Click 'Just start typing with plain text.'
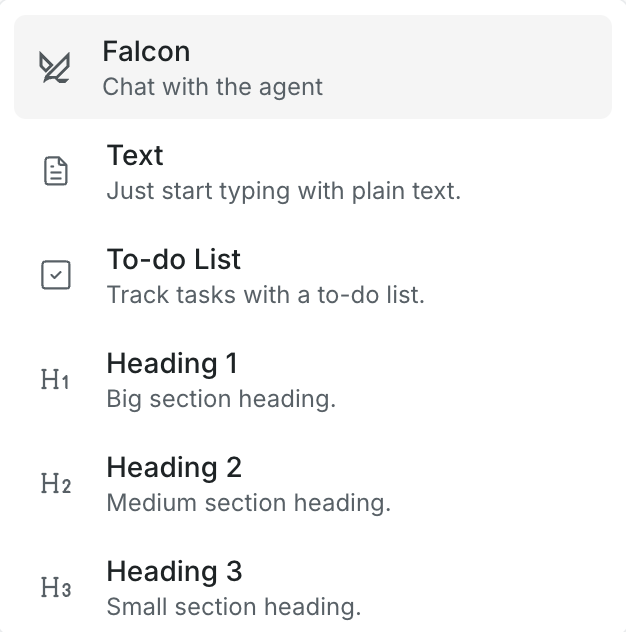The height and width of the screenshot is (632, 626). [283, 190]
